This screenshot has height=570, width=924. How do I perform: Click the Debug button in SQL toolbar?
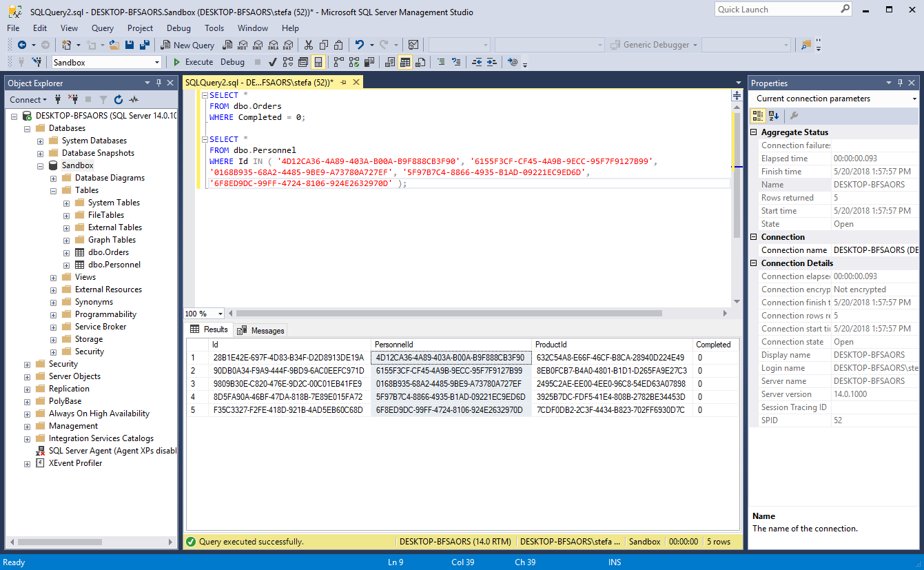coord(232,62)
